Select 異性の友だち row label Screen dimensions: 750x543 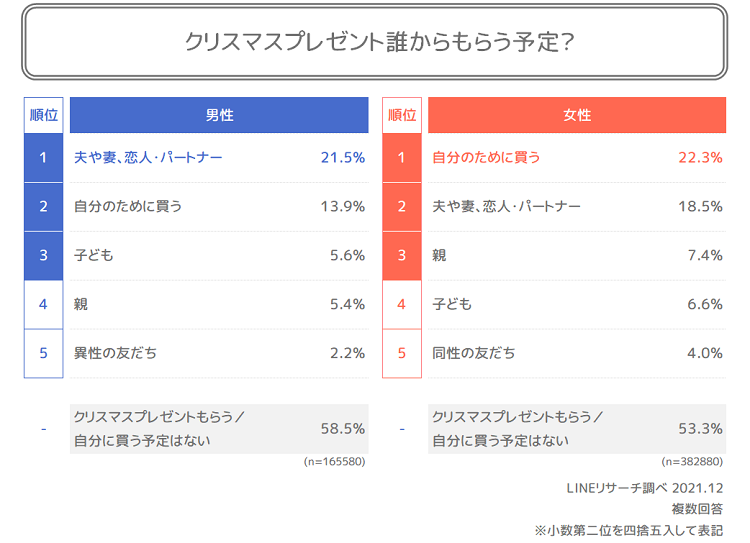[x=115, y=353]
